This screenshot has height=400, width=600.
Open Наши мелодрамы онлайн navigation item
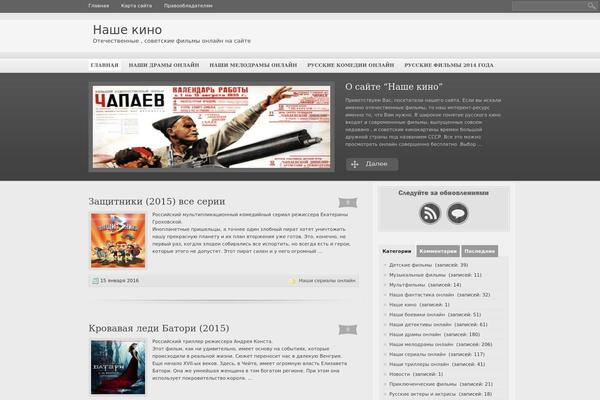pos(253,65)
